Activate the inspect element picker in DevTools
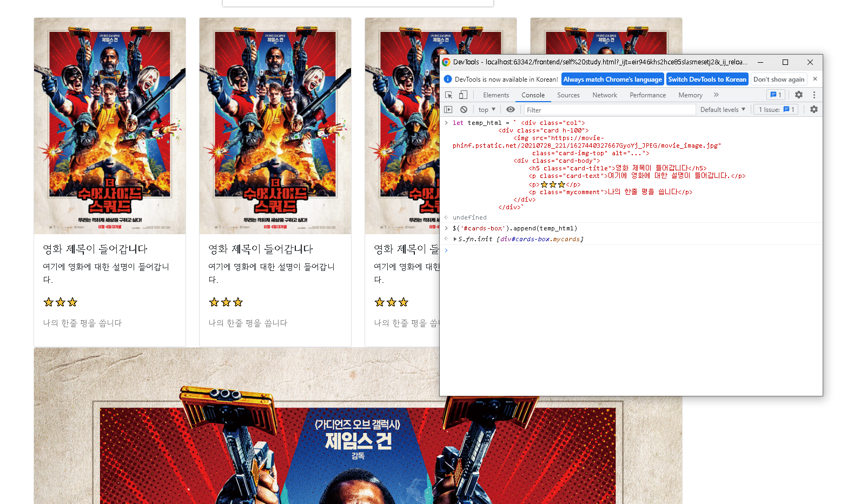Viewport: 847px width, 504px height. [x=448, y=95]
